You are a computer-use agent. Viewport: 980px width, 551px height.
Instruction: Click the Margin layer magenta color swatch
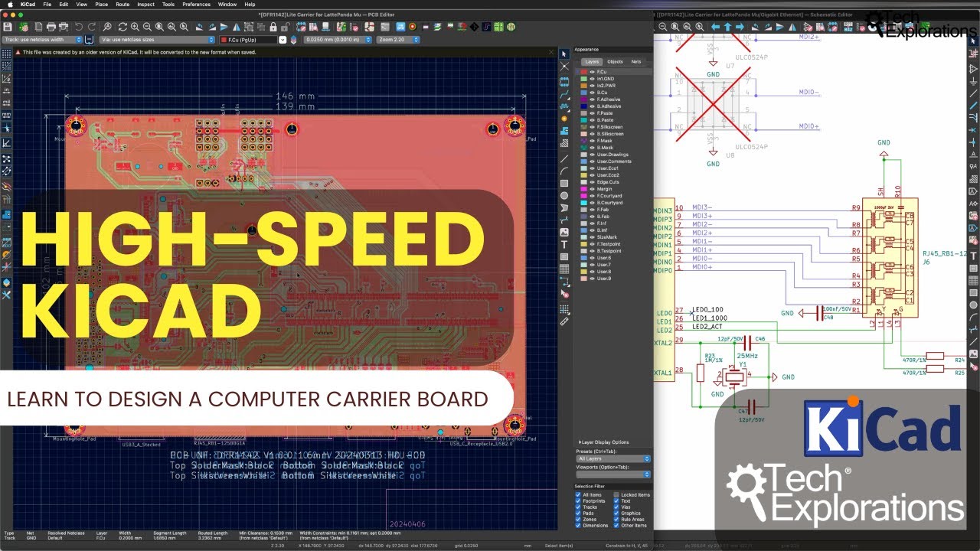click(583, 189)
